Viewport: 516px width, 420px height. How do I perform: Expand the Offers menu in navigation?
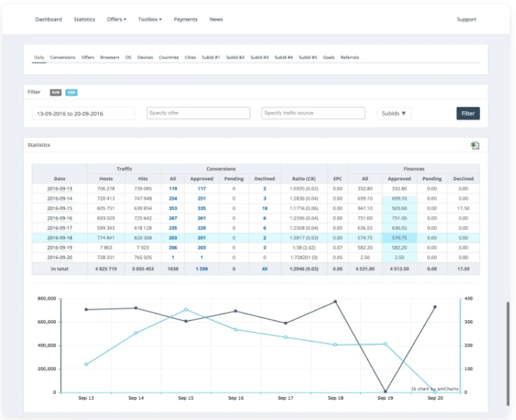coord(116,19)
